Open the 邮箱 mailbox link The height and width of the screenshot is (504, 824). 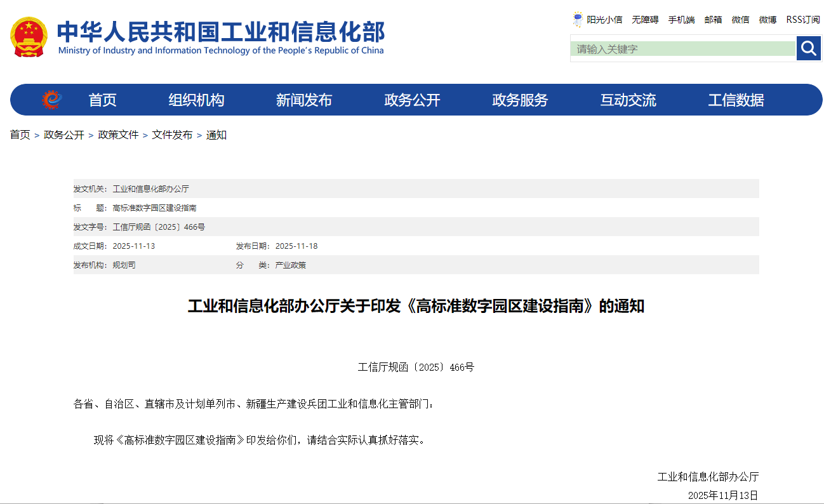coord(713,20)
